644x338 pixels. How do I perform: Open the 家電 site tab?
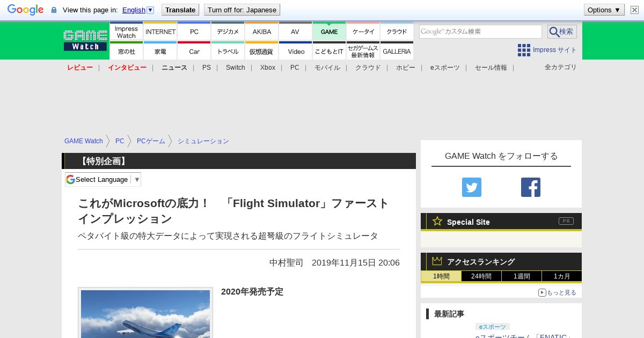160,51
